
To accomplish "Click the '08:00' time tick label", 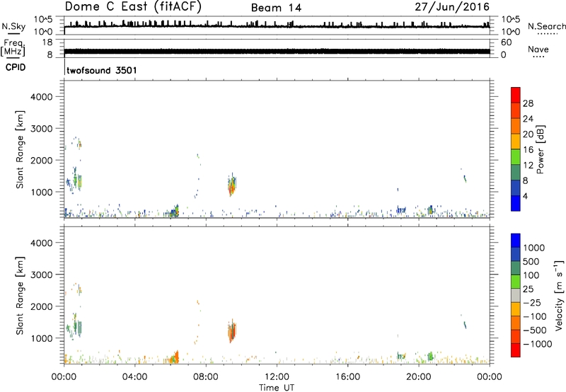I will tap(205, 377).
